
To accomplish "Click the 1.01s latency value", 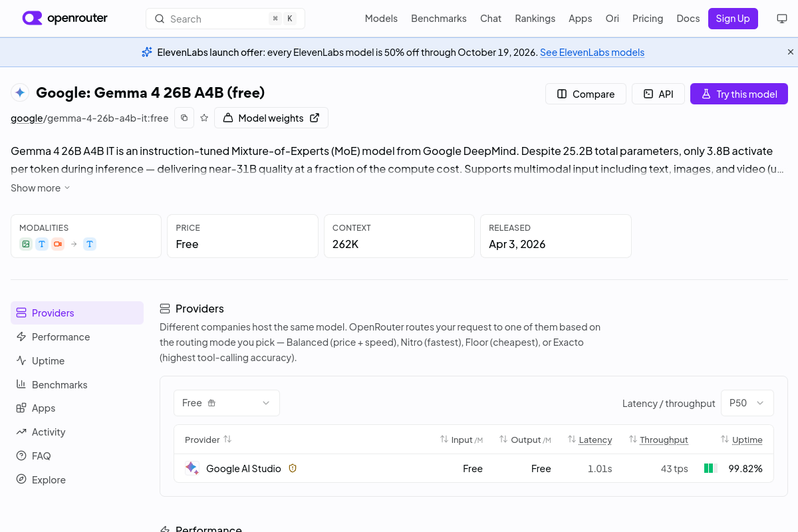I will coord(600,469).
